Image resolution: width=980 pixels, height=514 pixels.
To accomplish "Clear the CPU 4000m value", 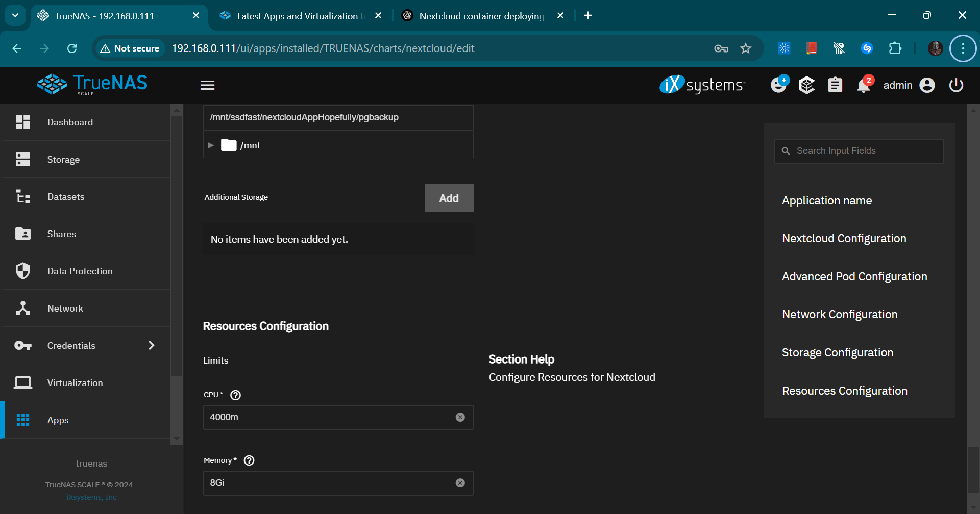I will click(460, 417).
